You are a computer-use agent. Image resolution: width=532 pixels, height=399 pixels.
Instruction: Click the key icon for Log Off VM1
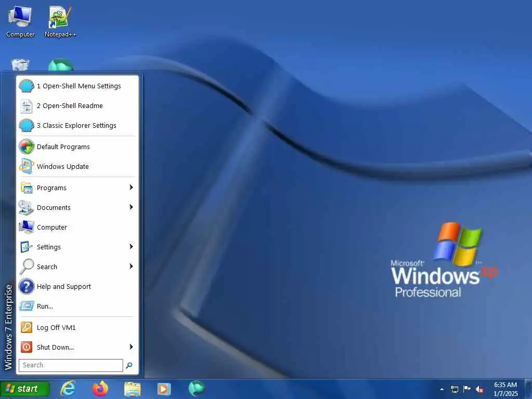tap(26, 327)
